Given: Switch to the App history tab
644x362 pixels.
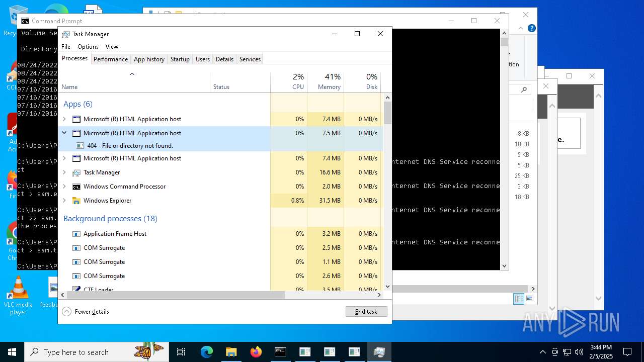Looking at the screenshot, I should [x=149, y=59].
